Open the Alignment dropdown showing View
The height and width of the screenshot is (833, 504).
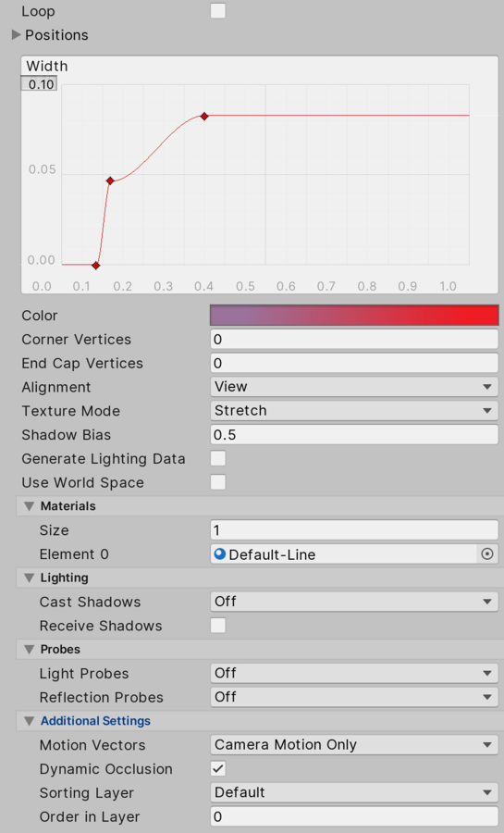tap(354, 387)
